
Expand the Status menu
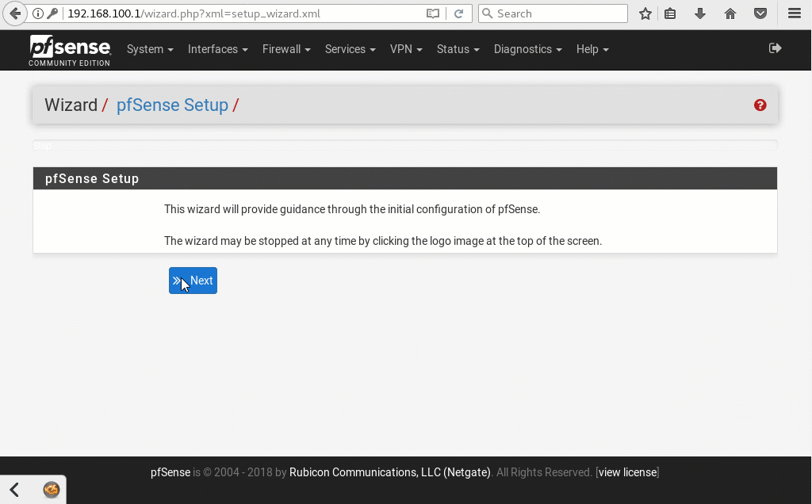[x=458, y=49]
